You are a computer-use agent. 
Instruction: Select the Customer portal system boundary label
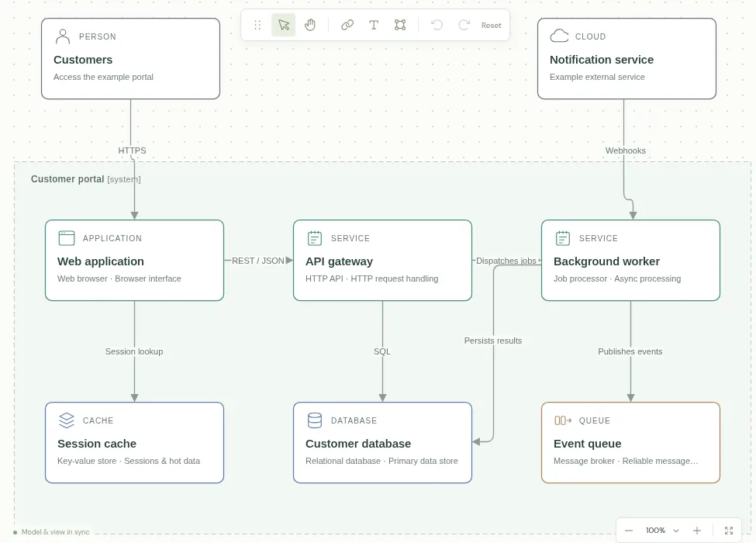(86, 179)
